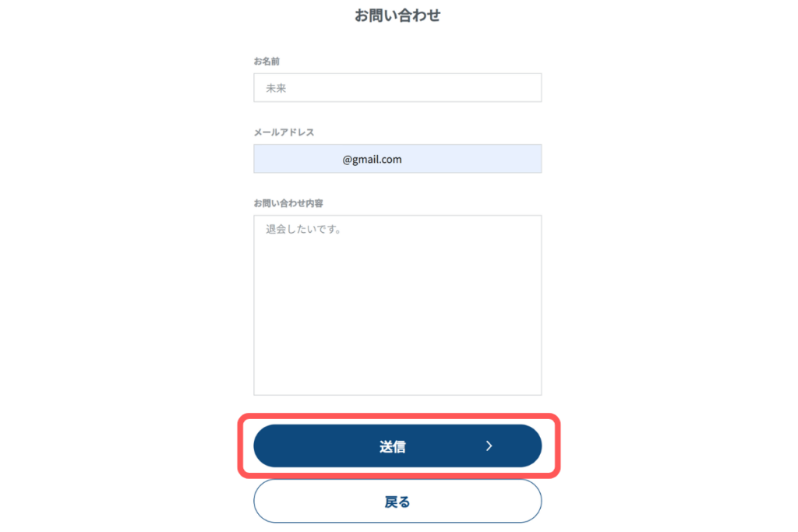Click inside the highlighted red-bordered send area
This screenshot has height=532, width=798.
click(x=397, y=446)
